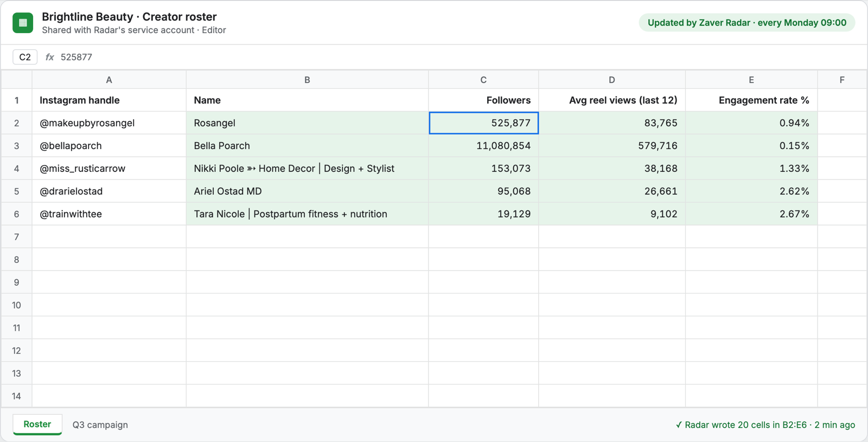The image size is (868, 442).
Task: Click the select-all corner cell
Action: pyautogui.click(x=17, y=80)
